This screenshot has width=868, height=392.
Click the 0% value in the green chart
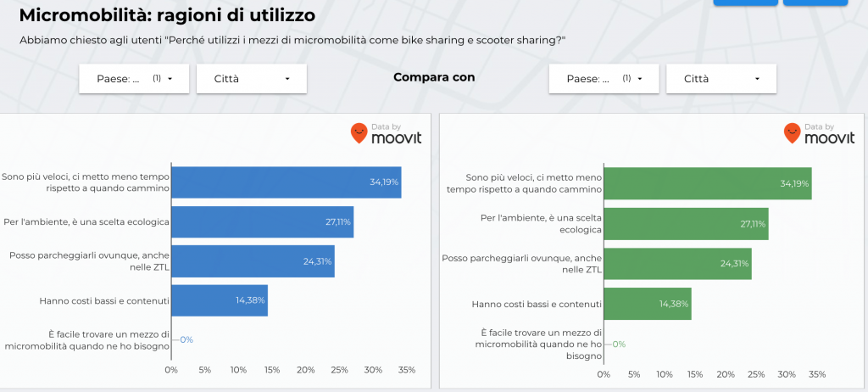coord(619,344)
